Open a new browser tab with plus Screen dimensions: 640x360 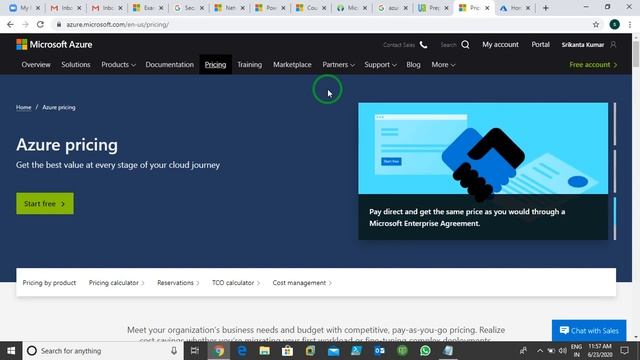pyautogui.click(x=545, y=8)
